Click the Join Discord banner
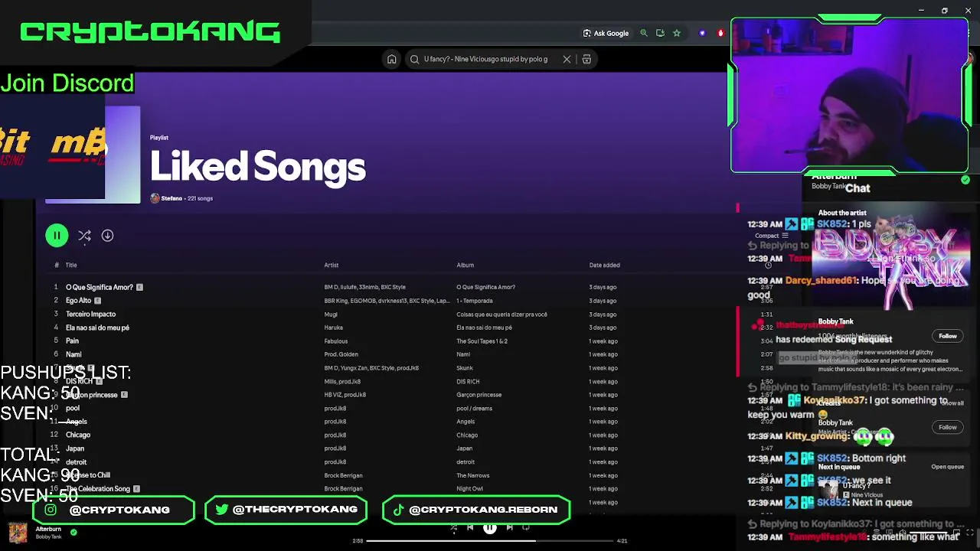Screen dimensions: 980x551 point(67,83)
